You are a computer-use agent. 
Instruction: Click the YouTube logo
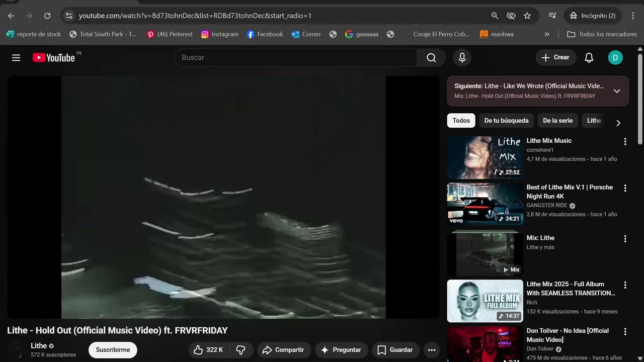point(54,58)
